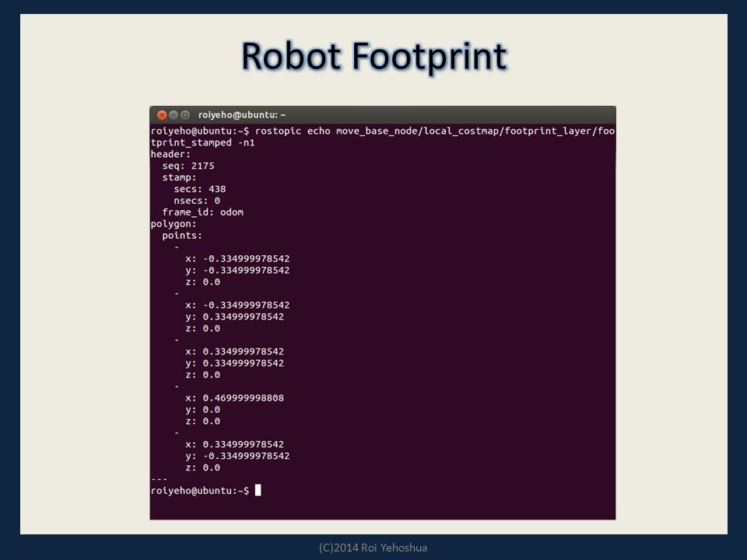This screenshot has width=747, height=560.
Task: Click the terminal cursor block
Action: (x=258, y=490)
